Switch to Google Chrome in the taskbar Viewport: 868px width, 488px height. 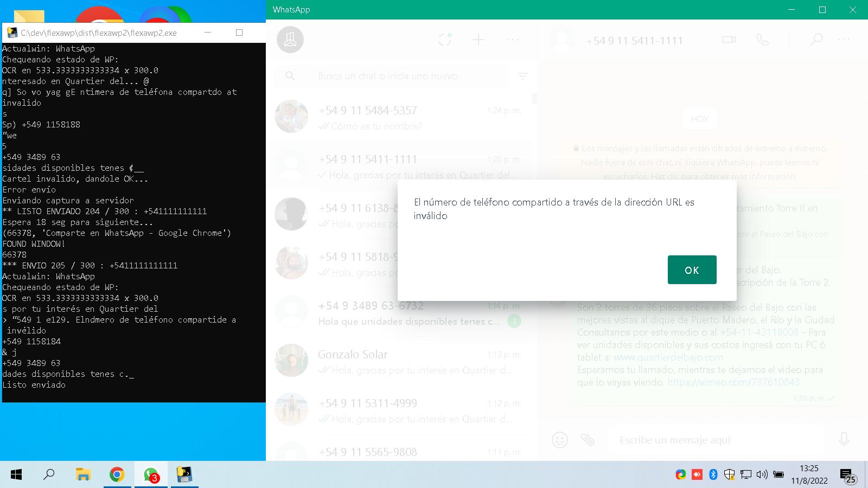[x=117, y=475]
